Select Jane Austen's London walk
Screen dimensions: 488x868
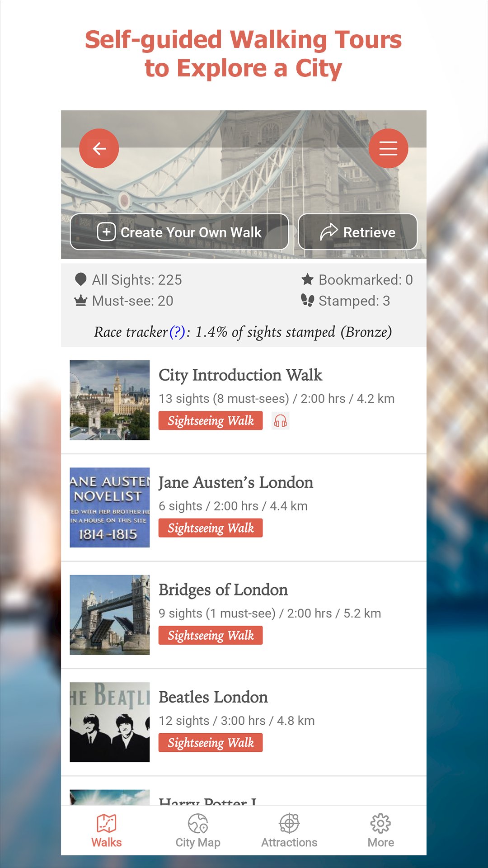235,483
